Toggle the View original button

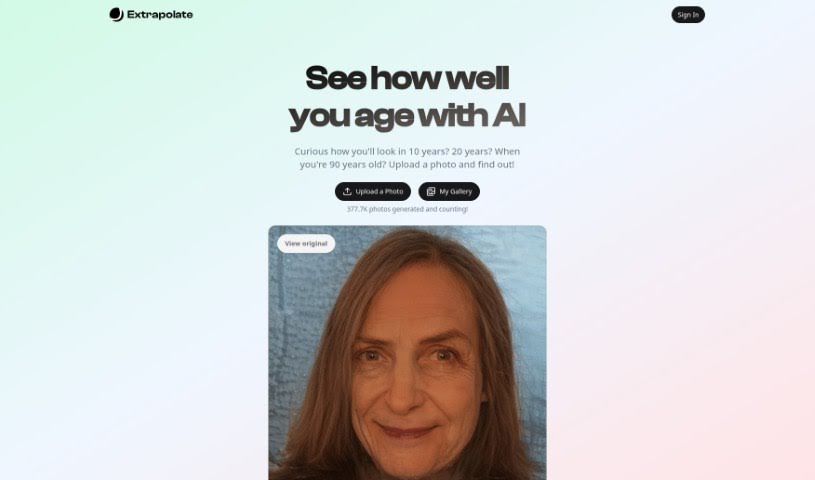coord(306,243)
